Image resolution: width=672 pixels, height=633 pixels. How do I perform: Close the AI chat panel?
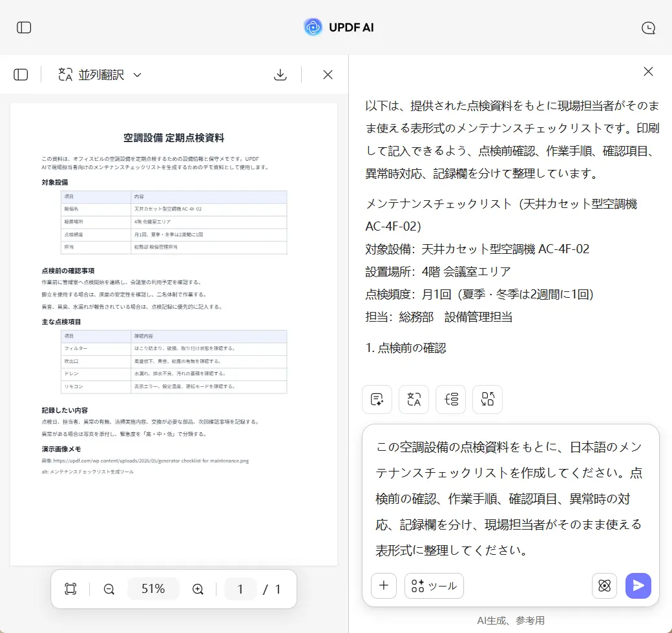[648, 72]
